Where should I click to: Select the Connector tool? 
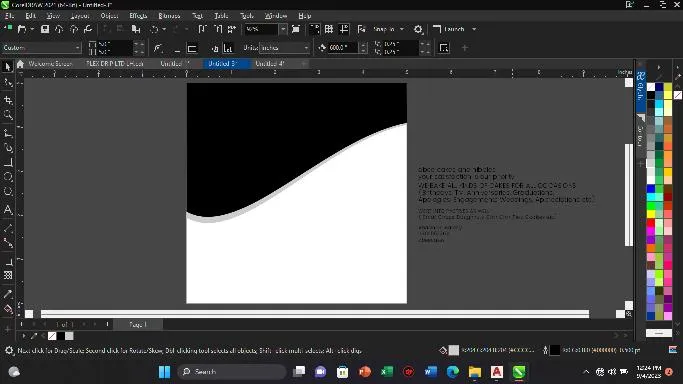click(7, 243)
